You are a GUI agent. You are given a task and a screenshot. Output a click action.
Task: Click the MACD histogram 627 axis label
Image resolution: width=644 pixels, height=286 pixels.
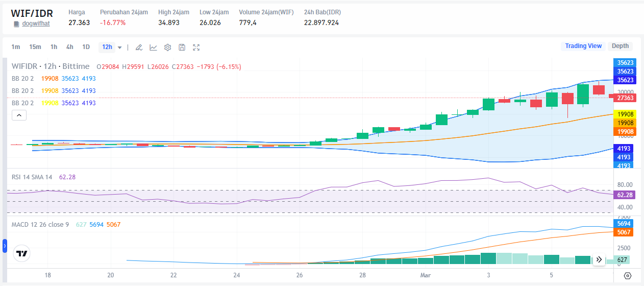click(622, 260)
